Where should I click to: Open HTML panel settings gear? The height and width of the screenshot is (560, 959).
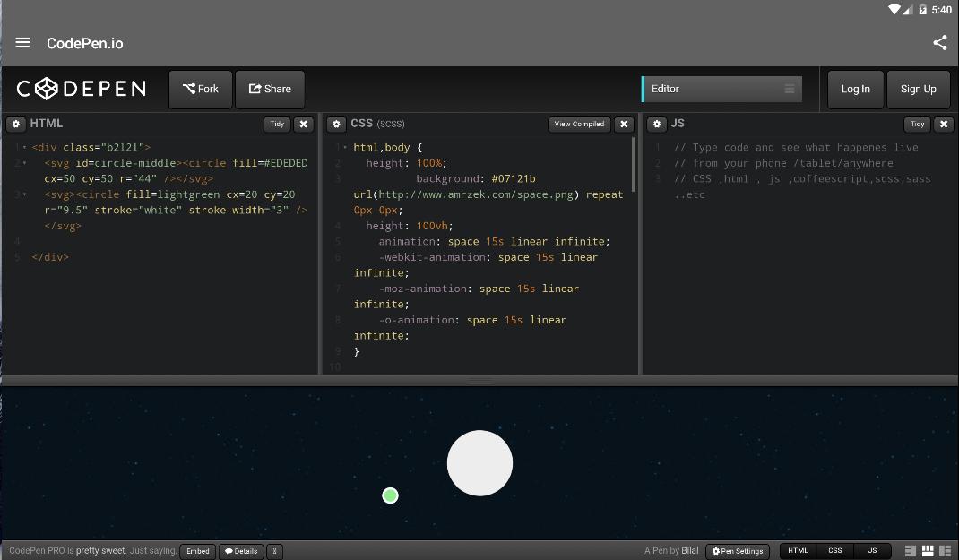click(16, 124)
